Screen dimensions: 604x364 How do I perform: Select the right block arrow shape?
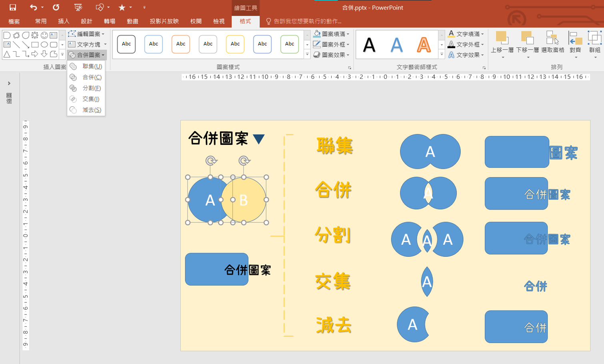point(35,54)
